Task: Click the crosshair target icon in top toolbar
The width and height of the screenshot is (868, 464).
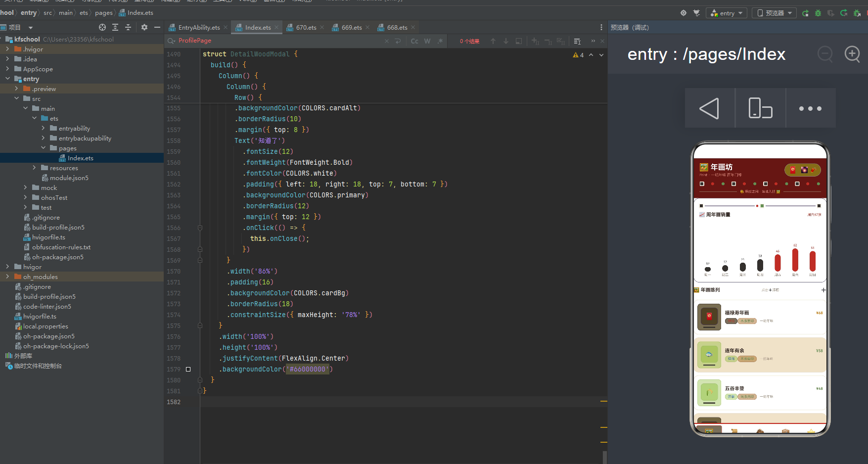Action: (684, 13)
